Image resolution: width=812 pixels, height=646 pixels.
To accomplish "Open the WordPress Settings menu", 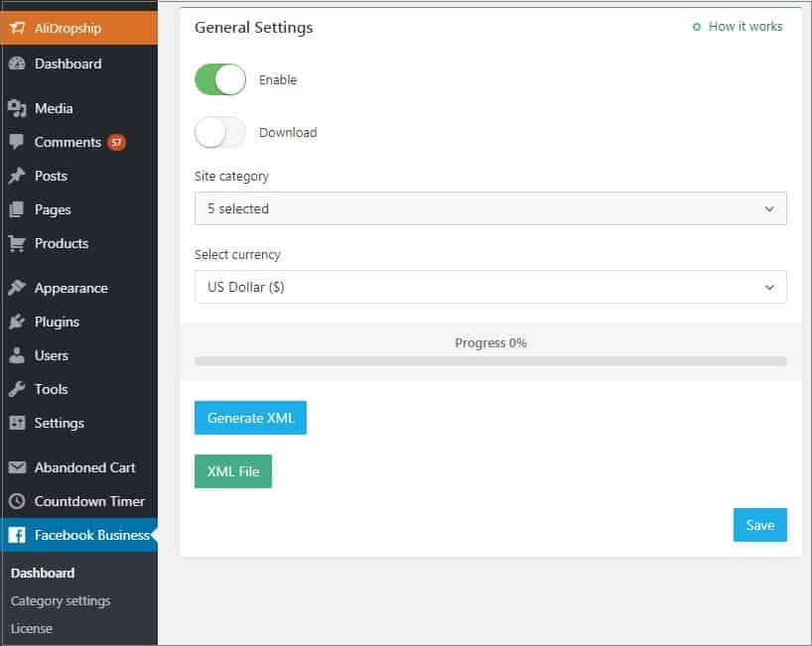I will [x=79, y=423].
